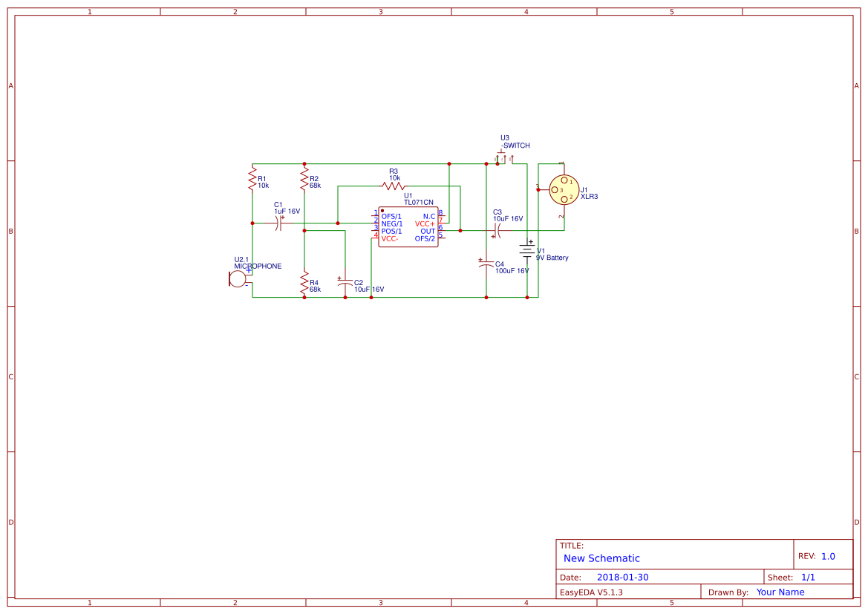Click the OUT pin label on U1
Screen dimensions: 868x614
(x=427, y=232)
